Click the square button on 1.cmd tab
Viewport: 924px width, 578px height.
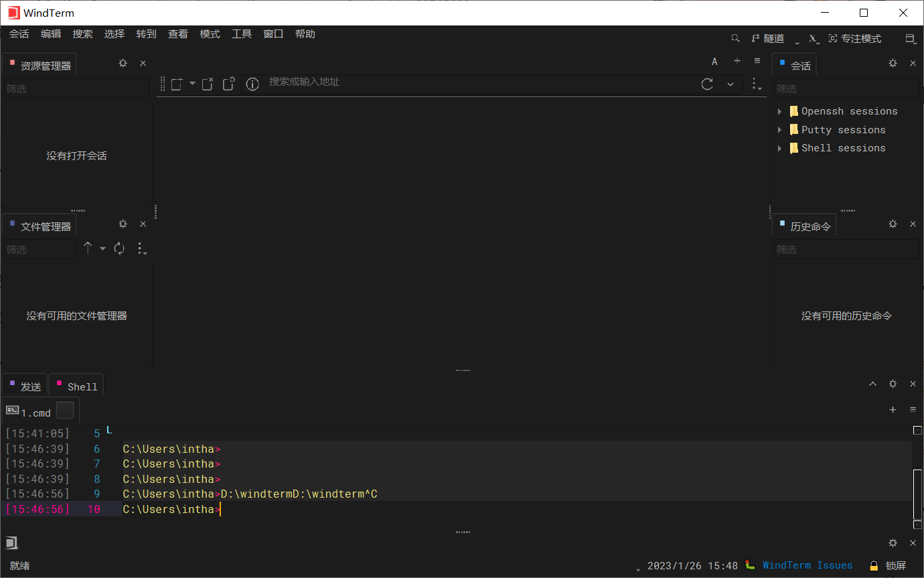65,411
